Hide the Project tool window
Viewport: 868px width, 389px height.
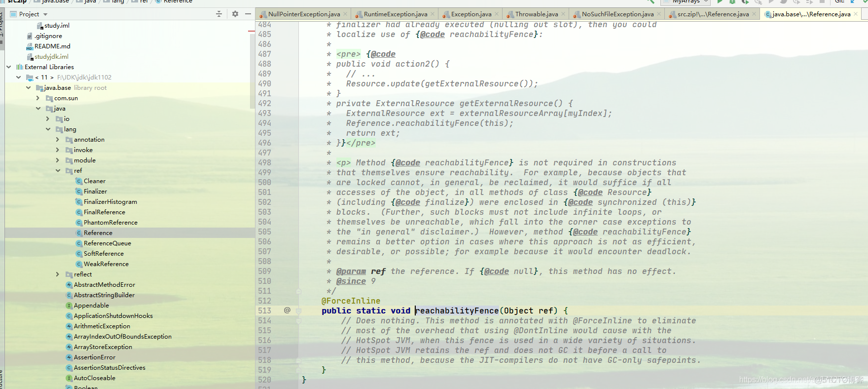point(248,14)
